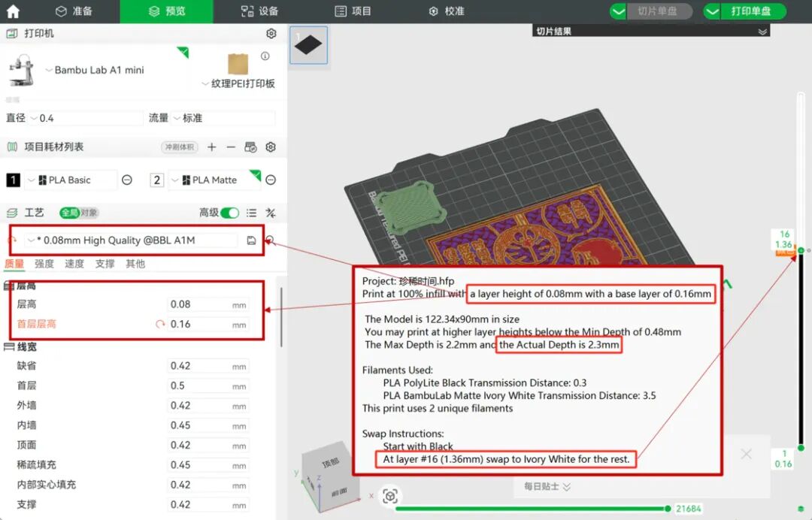Switch to the 准备 tab
The image size is (812, 520).
tap(74, 11)
